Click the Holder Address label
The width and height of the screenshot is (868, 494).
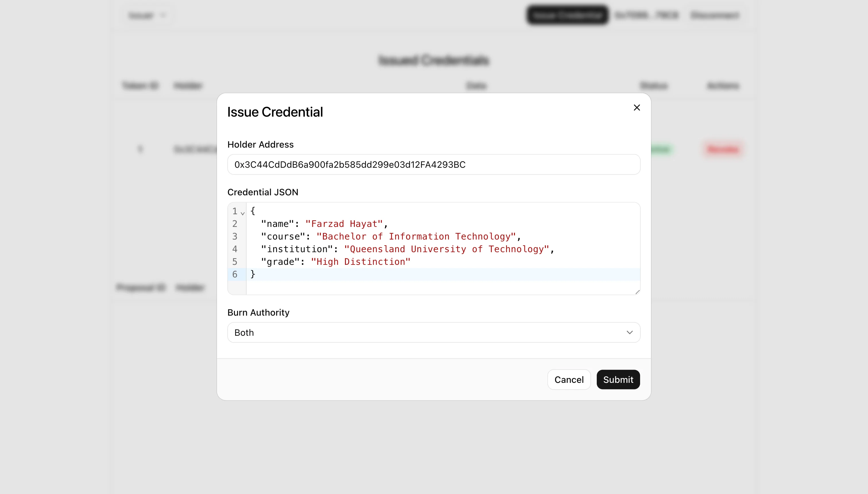260,144
